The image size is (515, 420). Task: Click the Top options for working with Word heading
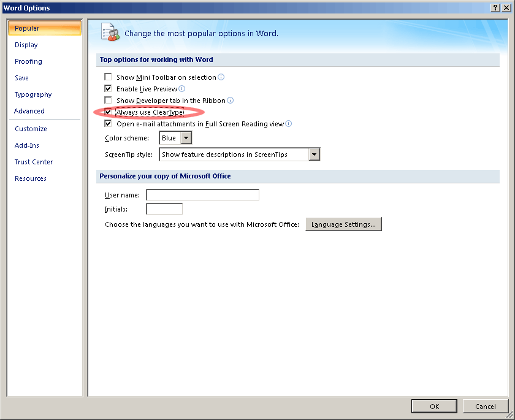point(156,59)
